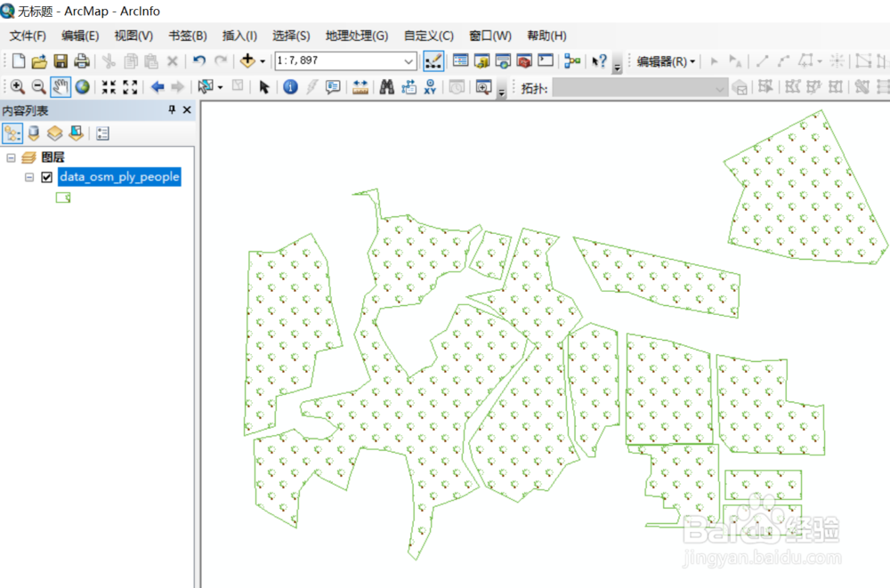Click the green layer symbol swatch
This screenshot has width=890, height=588.
pyautogui.click(x=63, y=197)
